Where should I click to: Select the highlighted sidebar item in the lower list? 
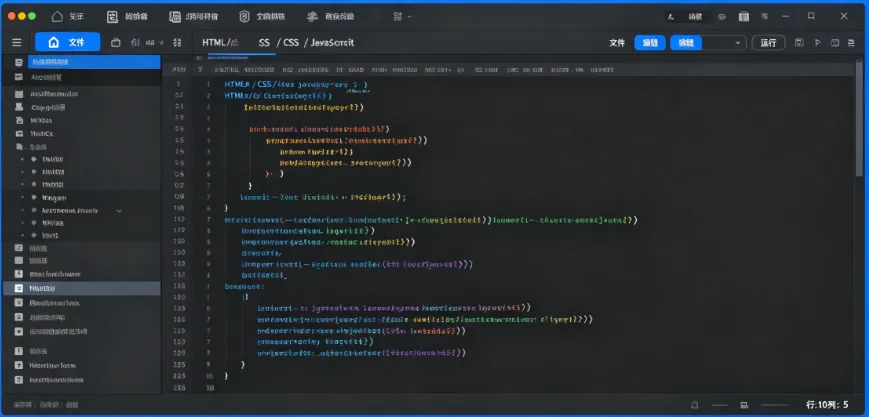tap(81, 288)
